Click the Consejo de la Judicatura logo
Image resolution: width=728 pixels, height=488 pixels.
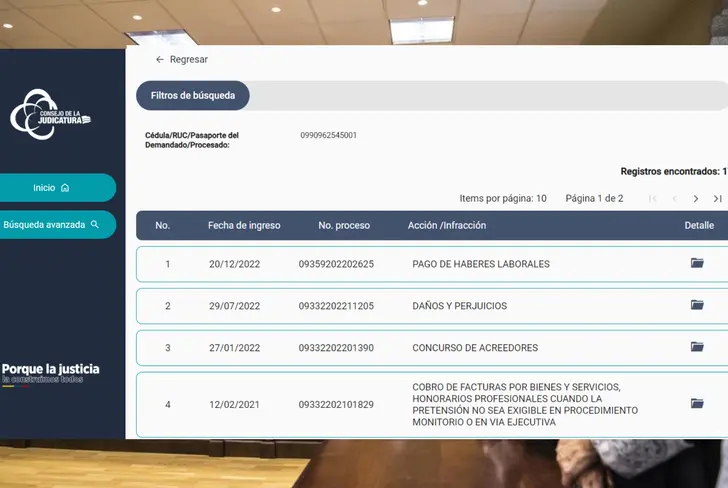click(50, 115)
